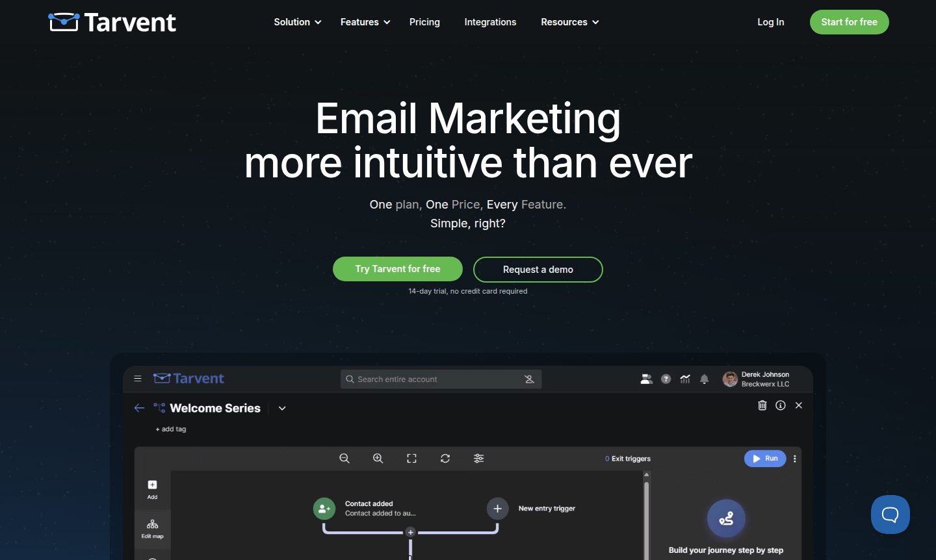Click Try Tarvent for free button
936x560 pixels.
[x=398, y=269]
